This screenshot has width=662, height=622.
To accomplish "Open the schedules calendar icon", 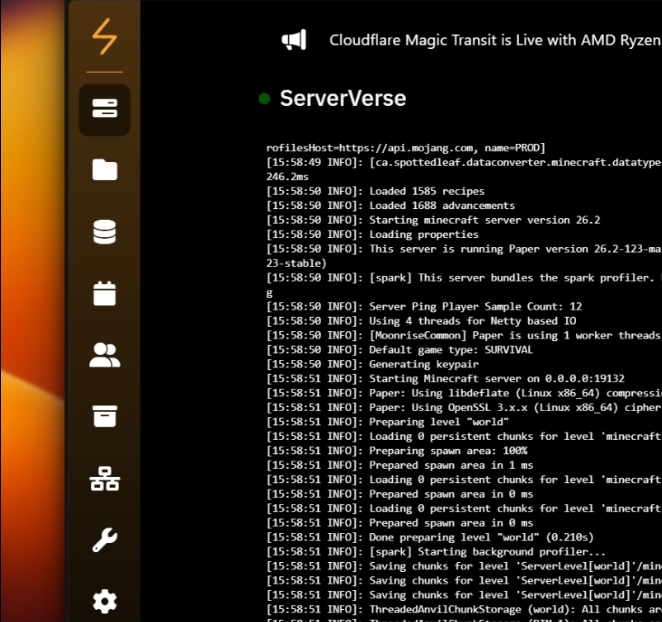I will pos(104,293).
